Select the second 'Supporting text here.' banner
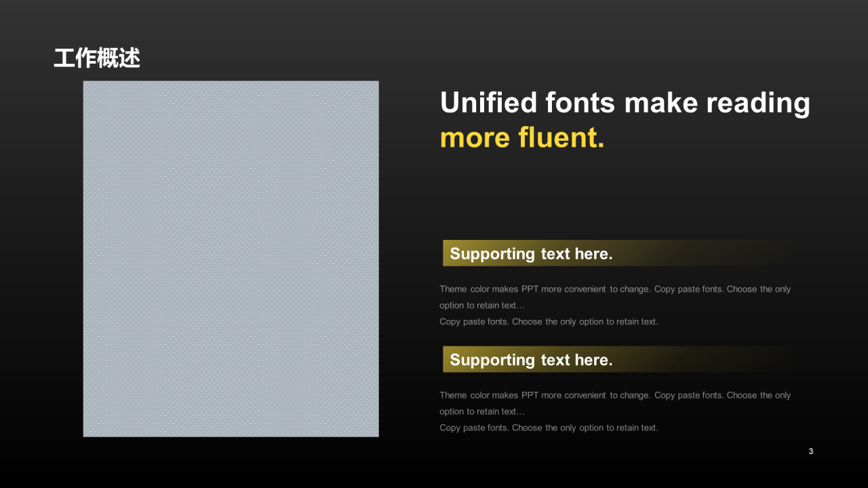Image resolution: width=868 pixels, height=488 pixels. pos(618,359)
